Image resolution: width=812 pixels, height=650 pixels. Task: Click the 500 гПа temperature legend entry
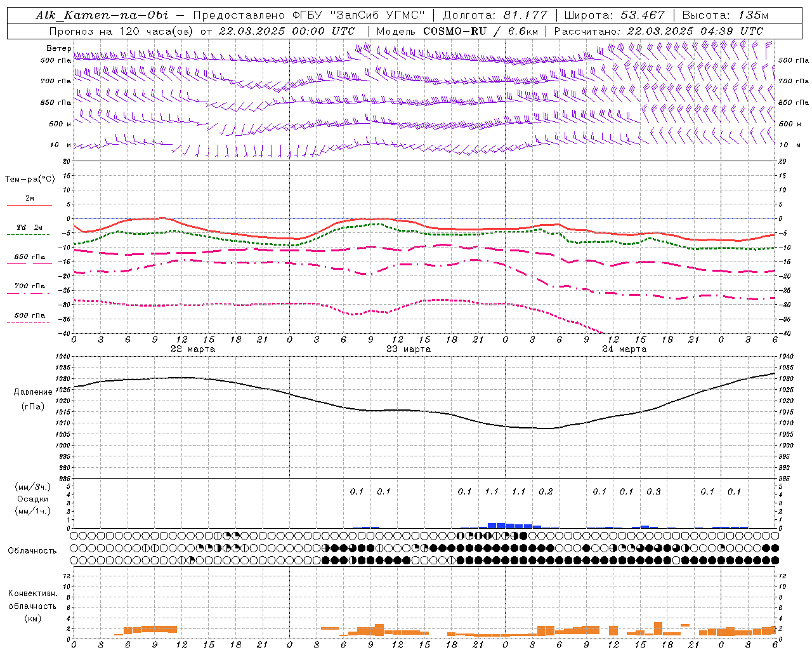[x=30, y=315]
